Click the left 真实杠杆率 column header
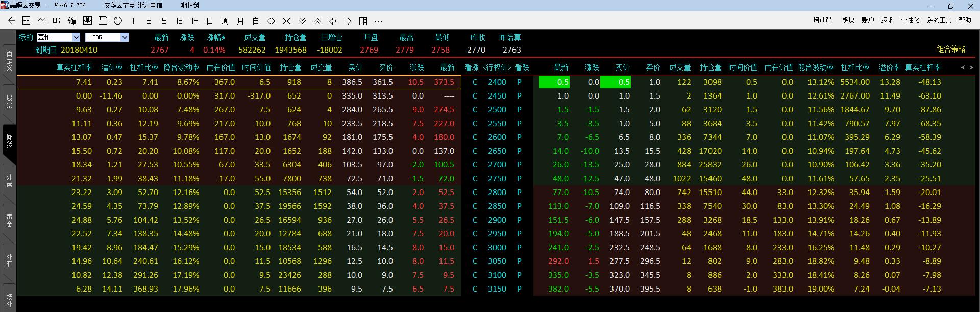 click(x=74, y=67)
